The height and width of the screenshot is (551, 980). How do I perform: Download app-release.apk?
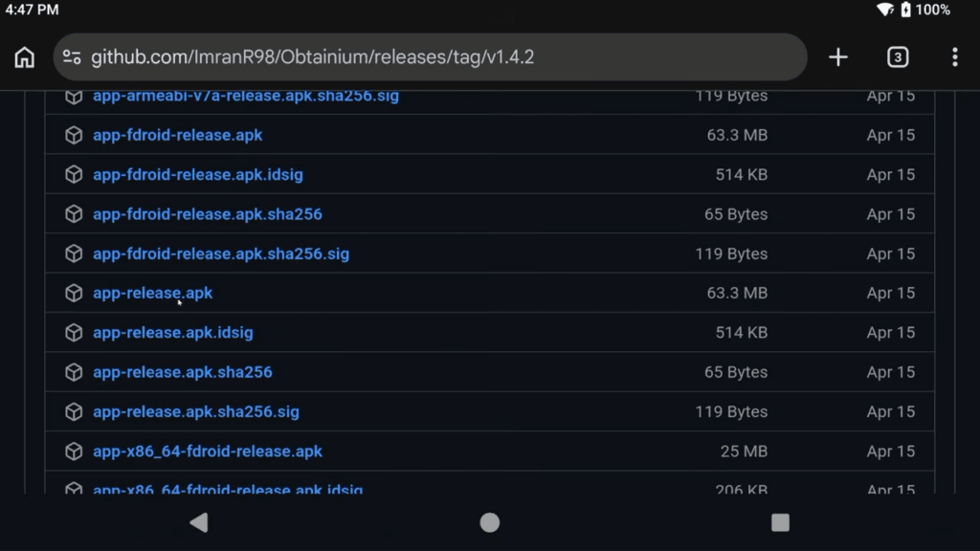coord(152,293)
